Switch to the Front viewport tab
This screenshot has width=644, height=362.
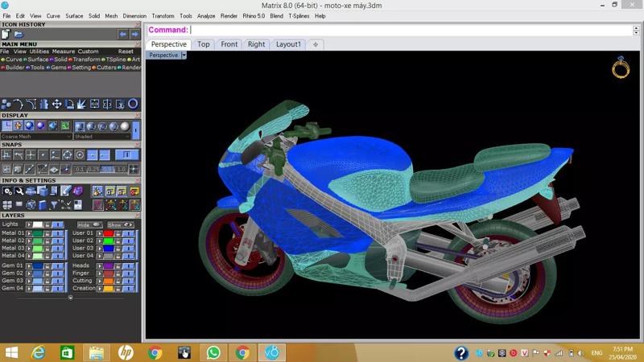tap(229, 44)
